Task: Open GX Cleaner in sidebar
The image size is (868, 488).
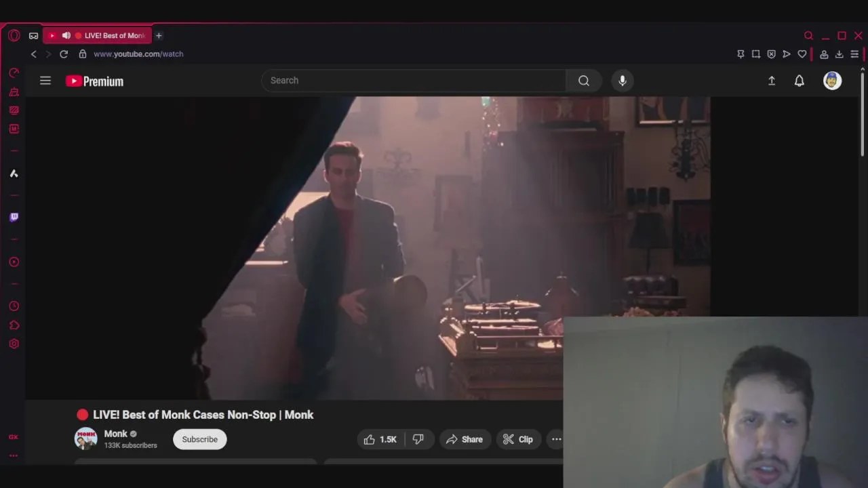Action: coord(14,91)
